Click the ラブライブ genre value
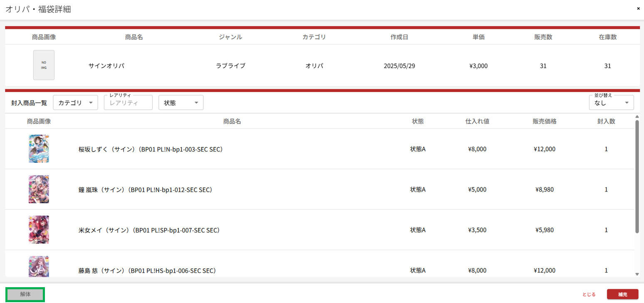 (230, 66)
